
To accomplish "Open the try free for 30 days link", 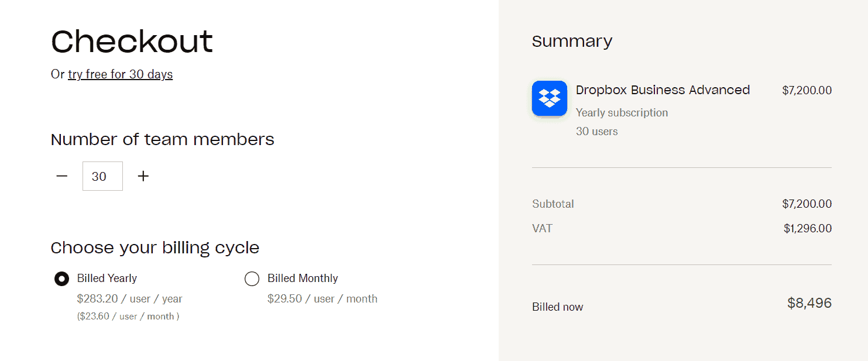I will [120, 74].
